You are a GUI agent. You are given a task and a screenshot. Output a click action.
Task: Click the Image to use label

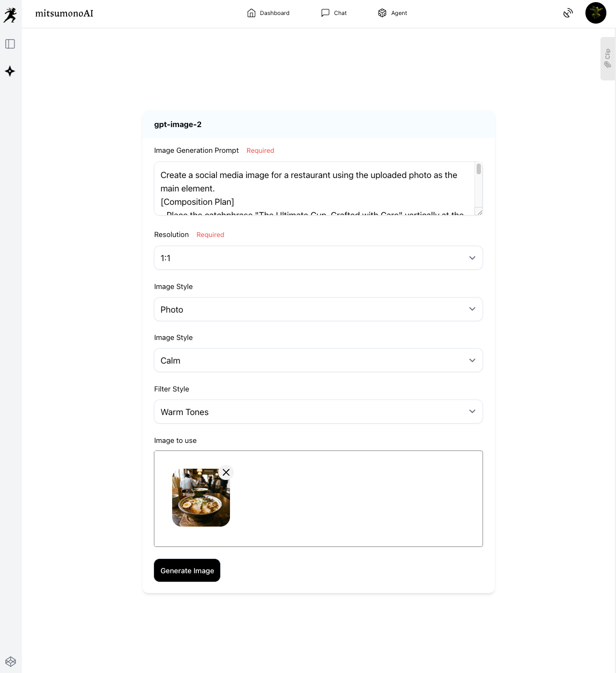tap(175, 441)
